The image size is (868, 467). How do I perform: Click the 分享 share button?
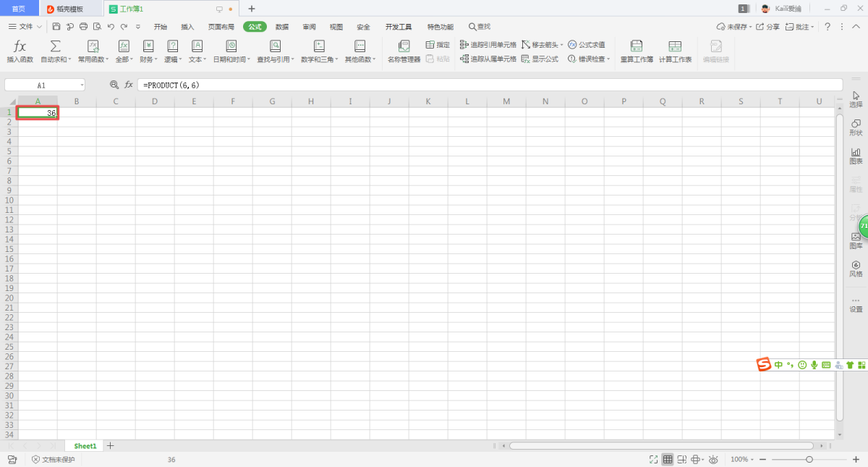(768, 27)
